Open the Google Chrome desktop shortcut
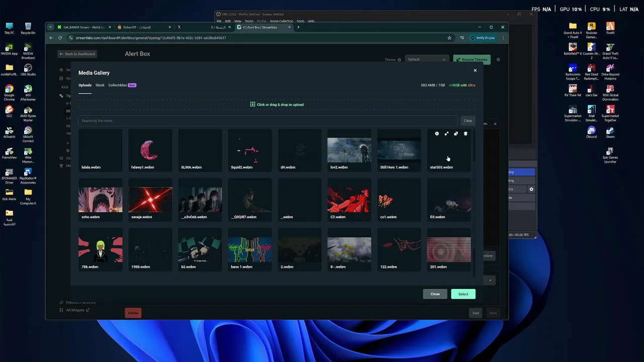This screenshot has height=362, width=644. [9, 93]
